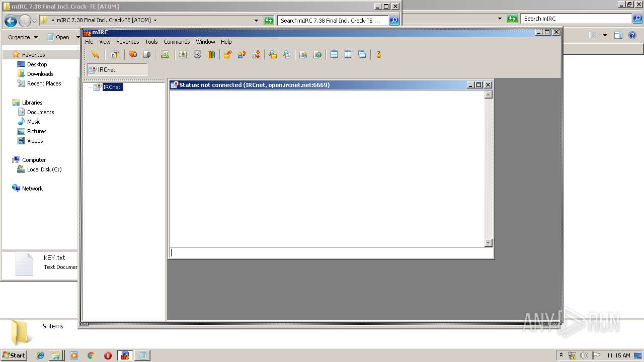This screenshot has width=644, height=362.
Task: Open mIRC Window menu
Action: pyautogui.click(x=205, y=42)
